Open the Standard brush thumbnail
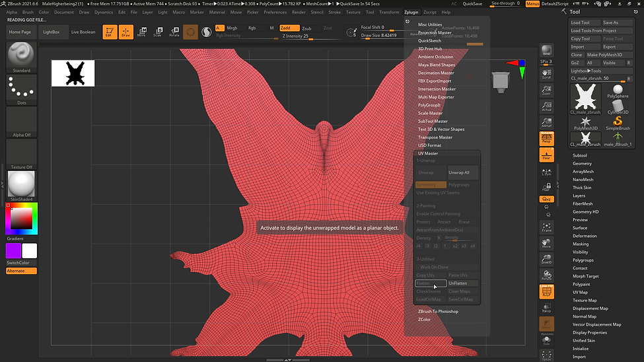The image size is (644, 362). tap(21, 57)
